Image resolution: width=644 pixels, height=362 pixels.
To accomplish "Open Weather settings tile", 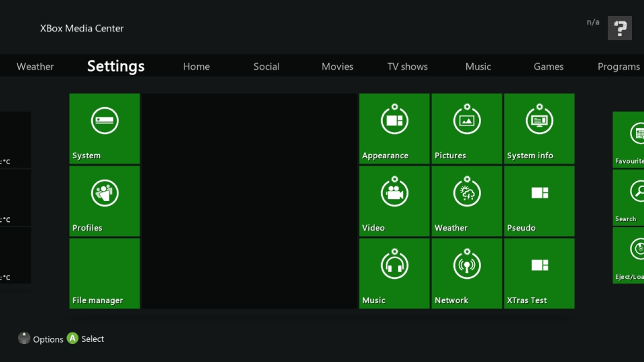I will (467, 201).
